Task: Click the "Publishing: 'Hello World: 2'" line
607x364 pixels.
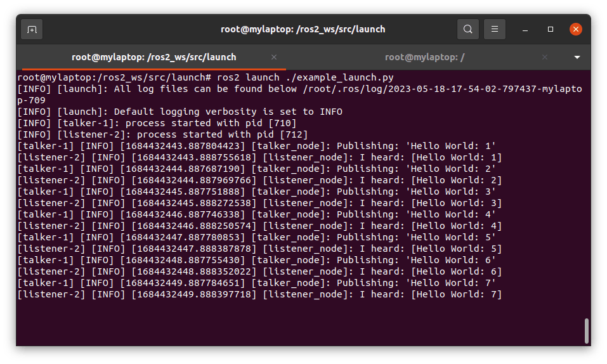Action: [257, 169]
